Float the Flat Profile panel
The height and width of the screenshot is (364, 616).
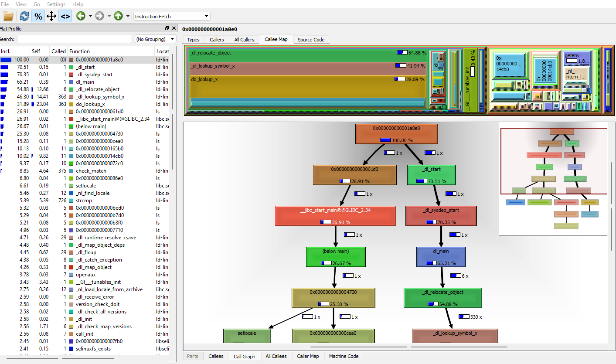point(167,28)
